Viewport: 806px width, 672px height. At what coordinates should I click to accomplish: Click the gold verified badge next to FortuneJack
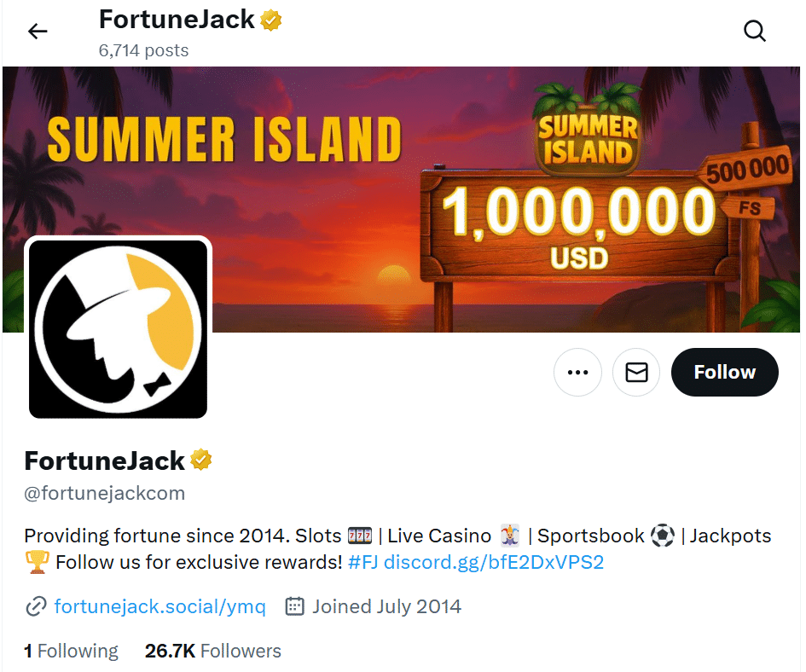pos(201,460)
